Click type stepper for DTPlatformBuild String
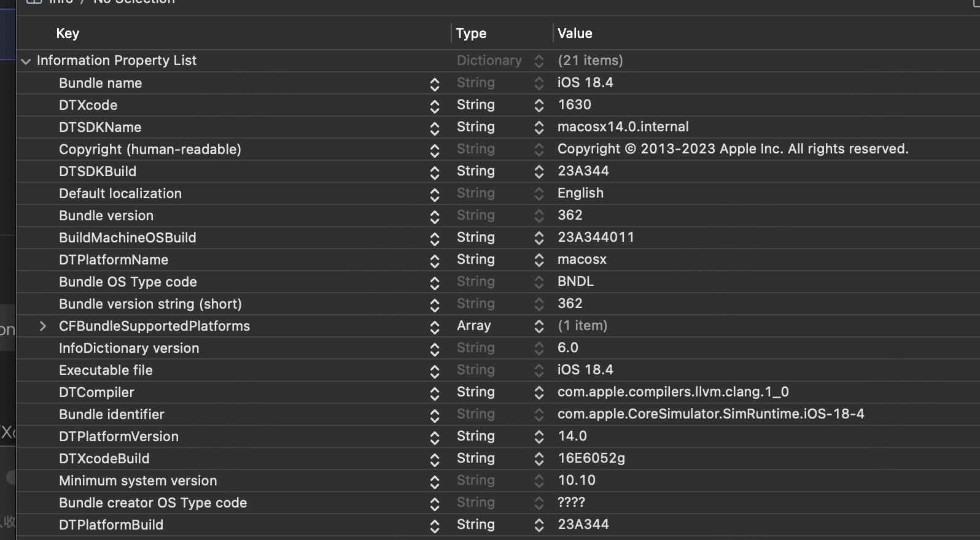Image resolution: width=980 pixels, height=540 pixels. point(539,525)
